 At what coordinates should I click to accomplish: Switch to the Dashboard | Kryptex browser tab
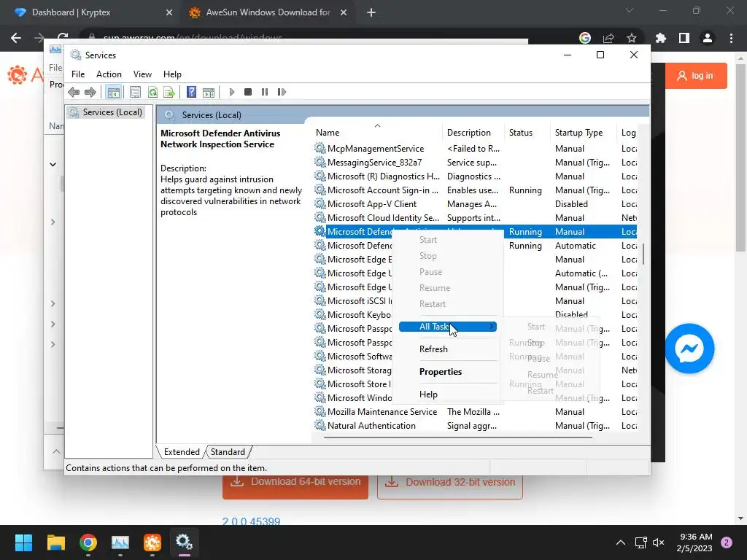[x=93, y=12]
